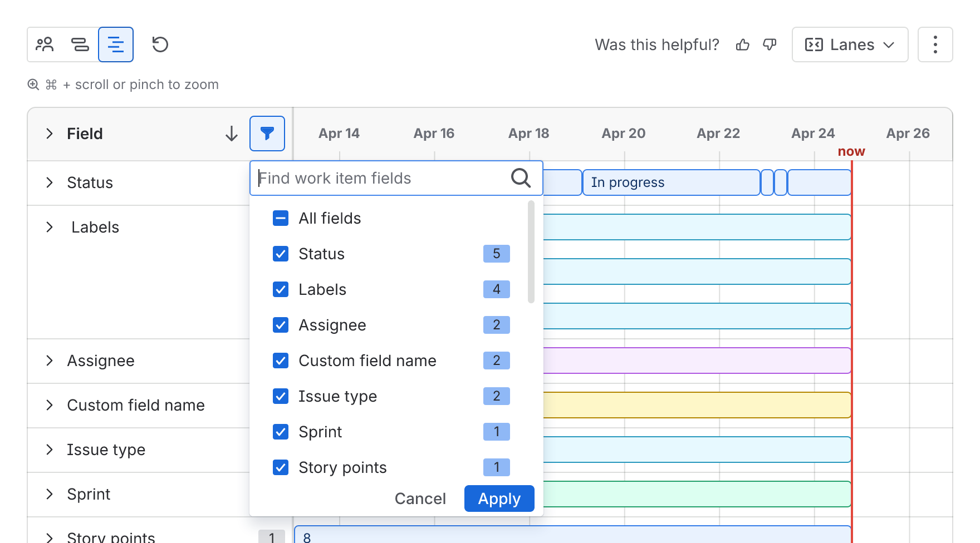Click the purple Assignee timeline bar
This screenshot has width=980, height=543.
click(x=697, y=361)
